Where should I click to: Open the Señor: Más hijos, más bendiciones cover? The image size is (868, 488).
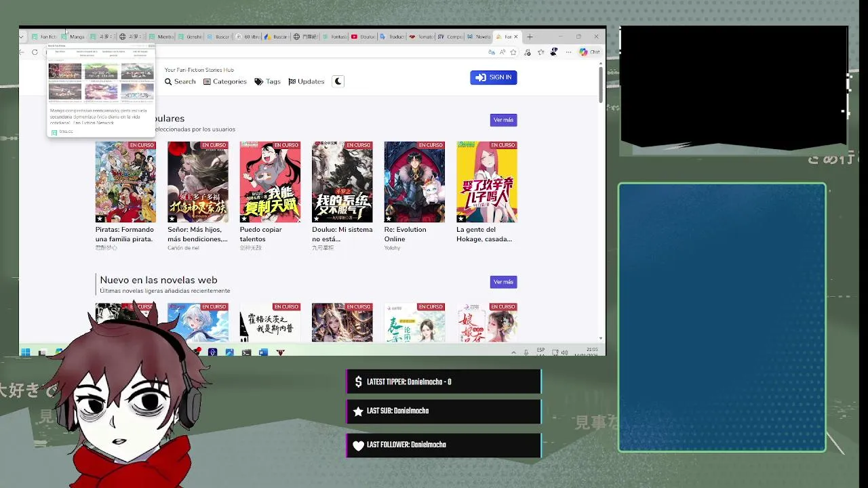(x=198, y=182)
